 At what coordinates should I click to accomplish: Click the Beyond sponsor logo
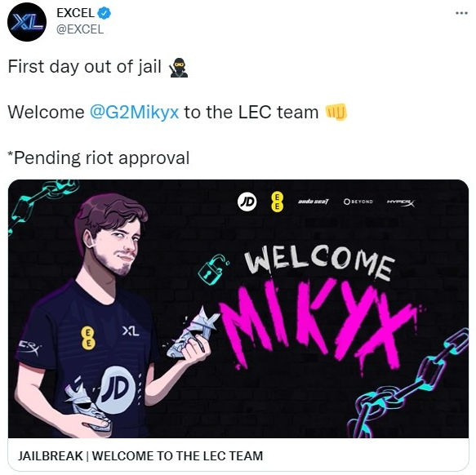[x=358, y=202]
